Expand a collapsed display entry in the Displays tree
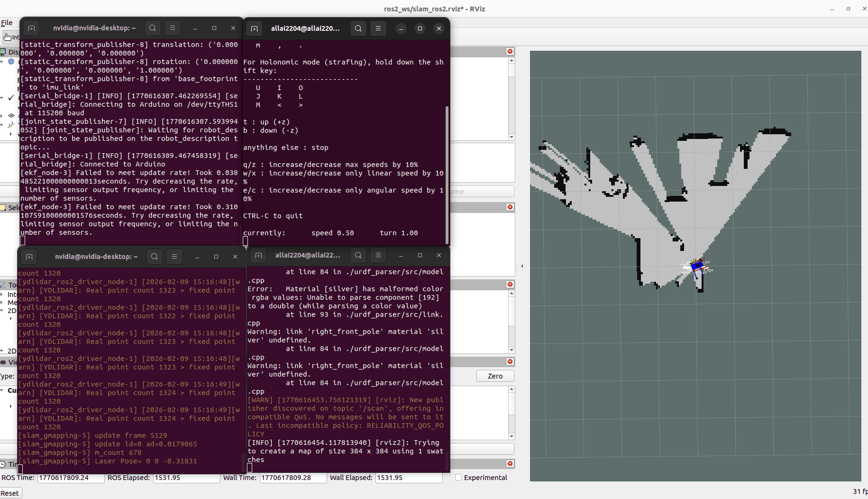The width and height of the screenshot is (868, 499). tap(2, 115)
